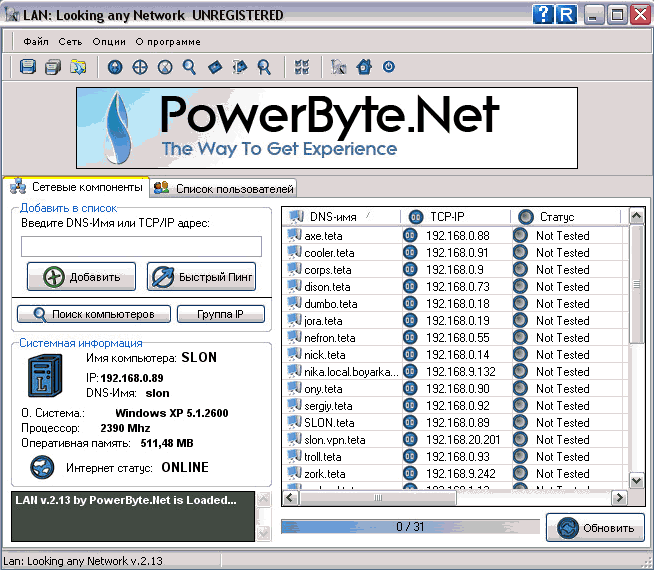This screenshot has height=570, width=654.
Task: Click the hourglass circle toolbar icon
Action: (165, 67)
